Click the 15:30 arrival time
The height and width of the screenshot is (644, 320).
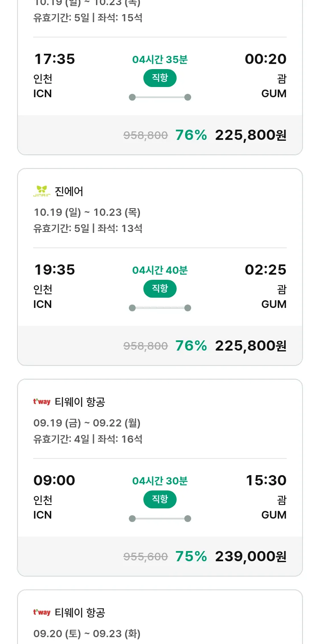pyautogui.click(x=266, y=480)
